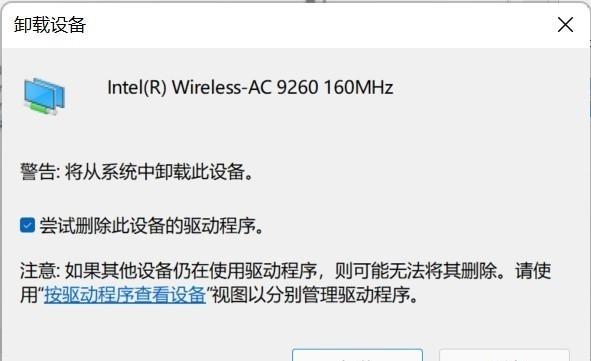Open the 按驱动程序查看设备 link

(x=125, y=295)
